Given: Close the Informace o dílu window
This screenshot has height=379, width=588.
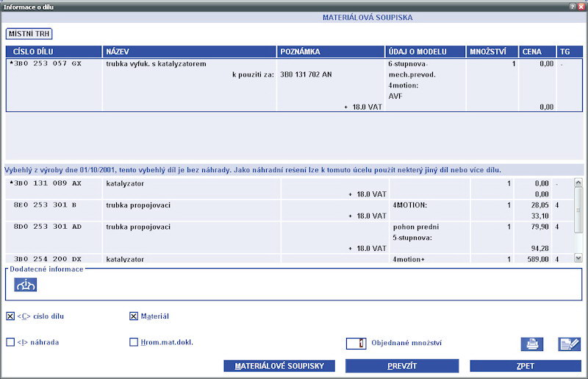Looking at the screenshot, I should pos(581,6).
